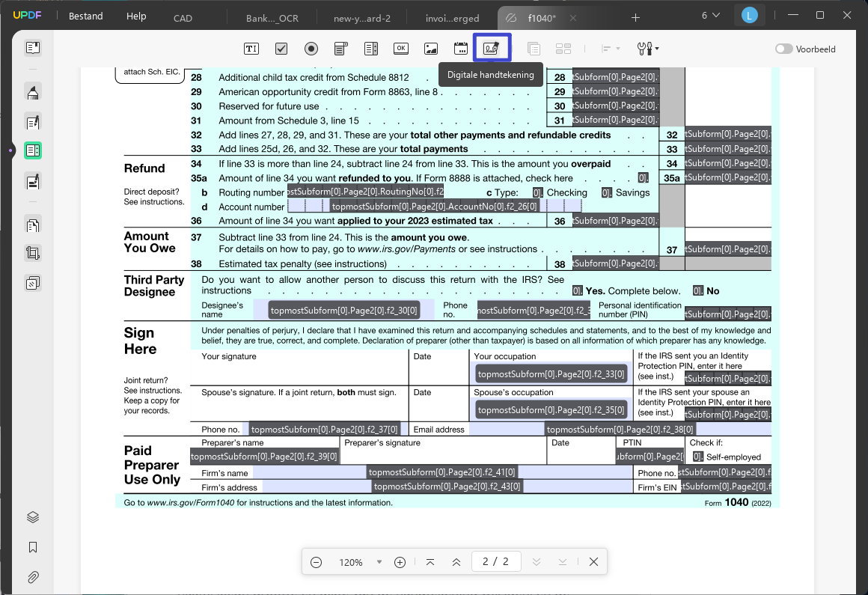This screenshot has height=595, width=868.
Task: Click the page number input field
Action: pos(495,561)
